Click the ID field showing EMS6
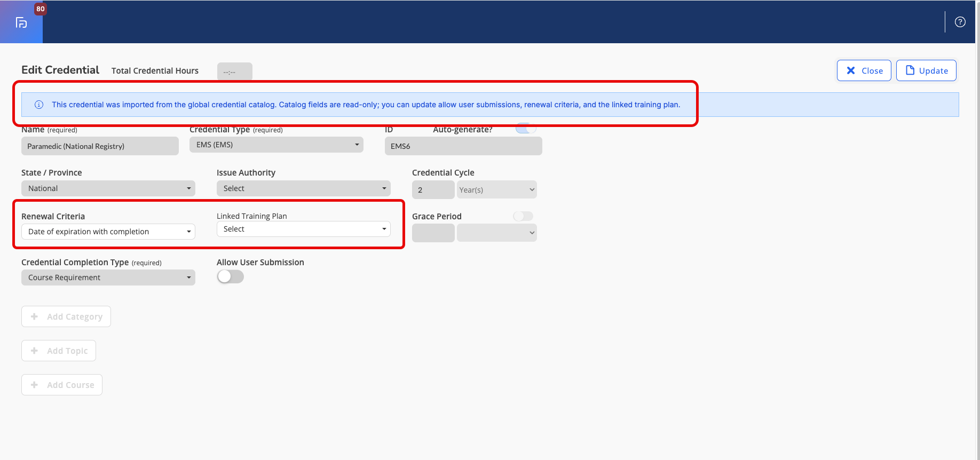 coord(463,146)
